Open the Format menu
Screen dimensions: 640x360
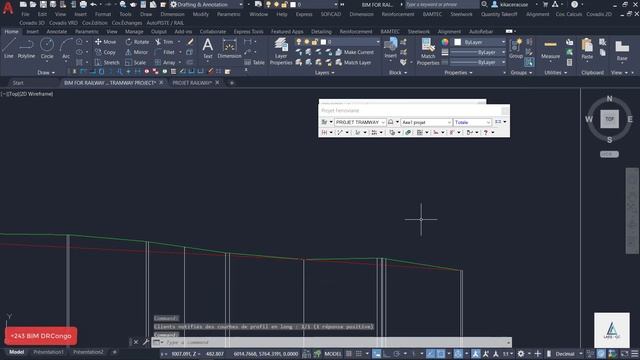(x=103, y=14)
